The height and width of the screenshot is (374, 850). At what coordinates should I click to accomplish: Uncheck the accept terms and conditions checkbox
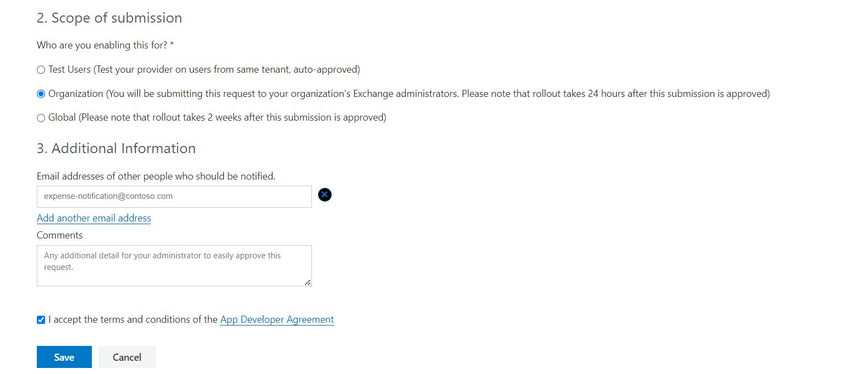click(x=41, y=320)
